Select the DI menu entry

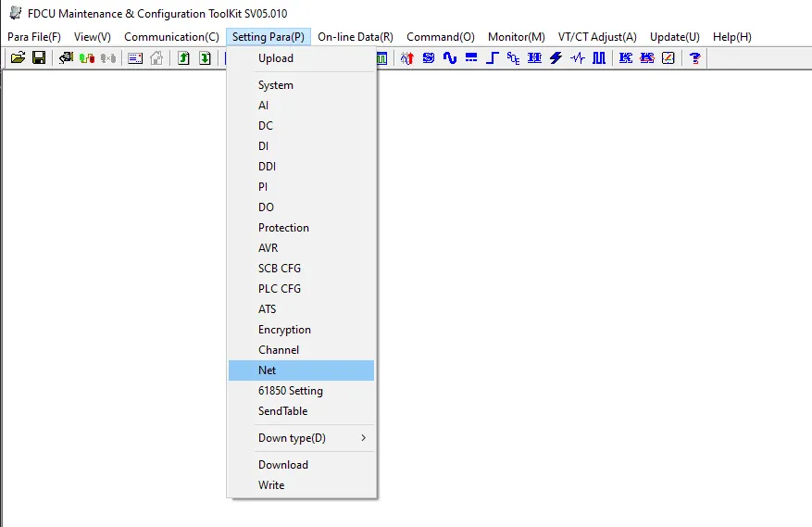(302, 146)
